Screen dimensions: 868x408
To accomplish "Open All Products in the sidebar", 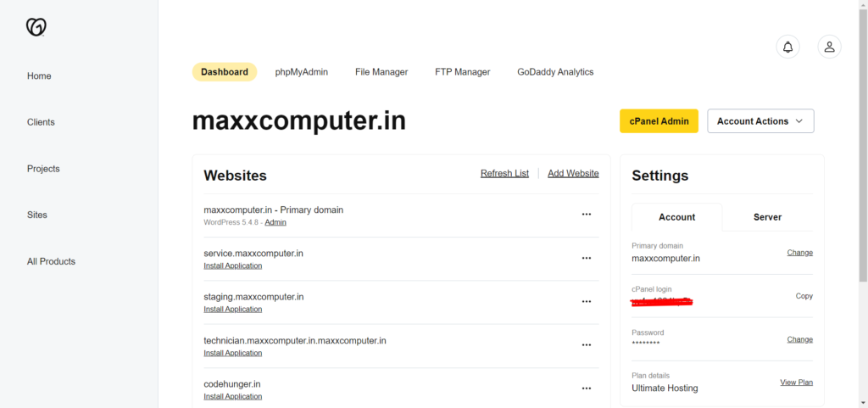I will click(51, 261).
